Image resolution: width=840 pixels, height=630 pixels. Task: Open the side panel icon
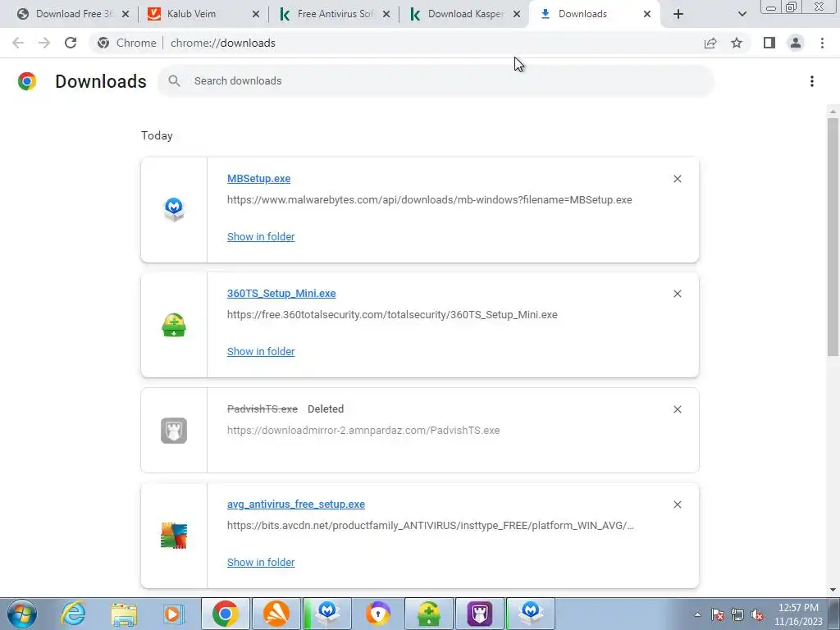click(769, 43)
